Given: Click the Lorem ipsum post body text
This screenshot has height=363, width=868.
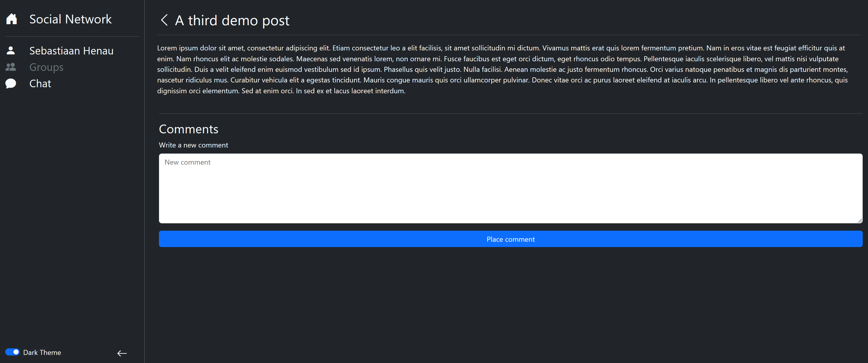Looking at the screenshot, I should (x=502, y=69).
